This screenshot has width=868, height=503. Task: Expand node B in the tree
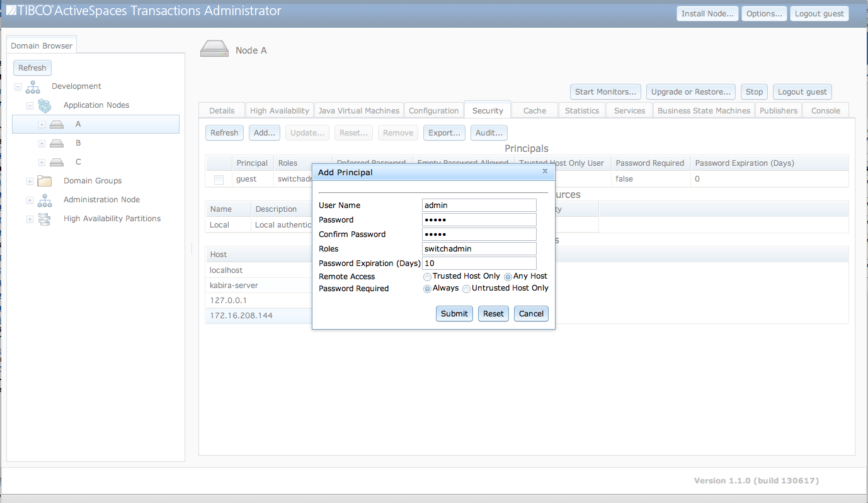click(x=42, y=143)
